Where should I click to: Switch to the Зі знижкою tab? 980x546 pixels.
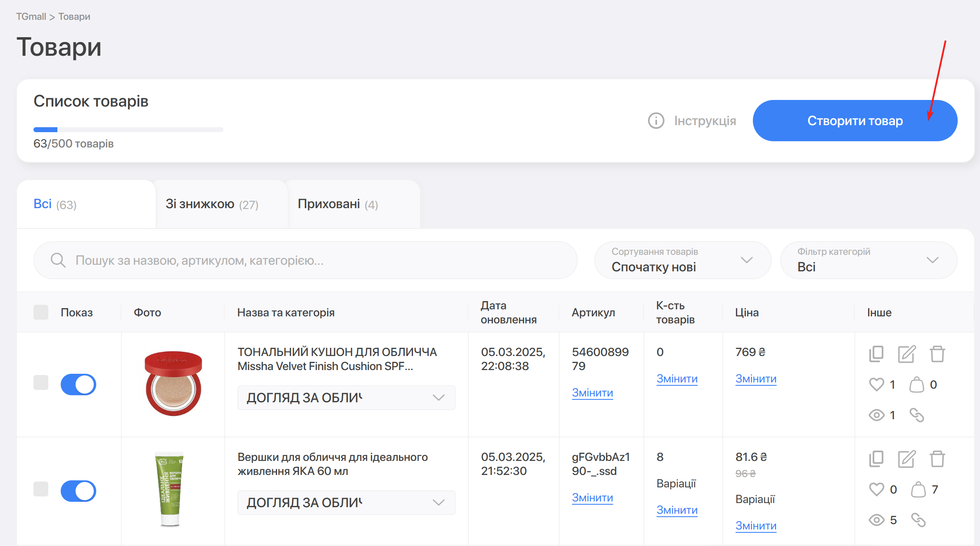pyautogui.click(x=212, y=204)
